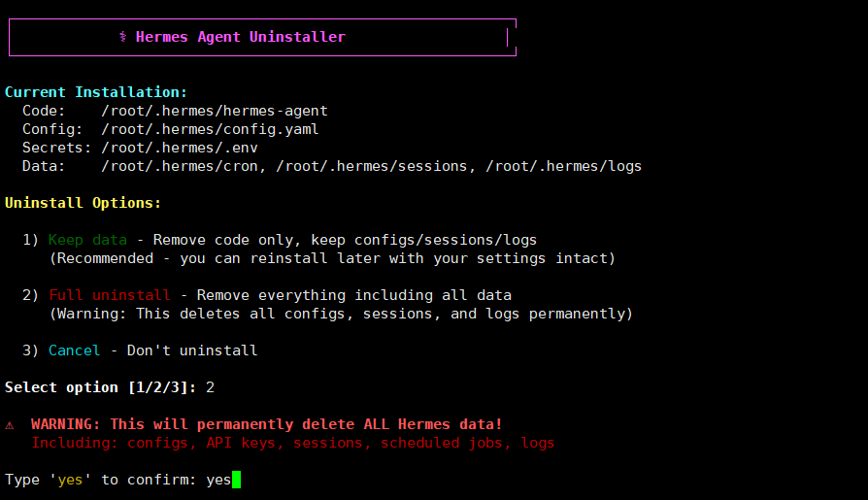
Task: Click the red WARNING permanently delete line
Action: click(x=266, y=424)
